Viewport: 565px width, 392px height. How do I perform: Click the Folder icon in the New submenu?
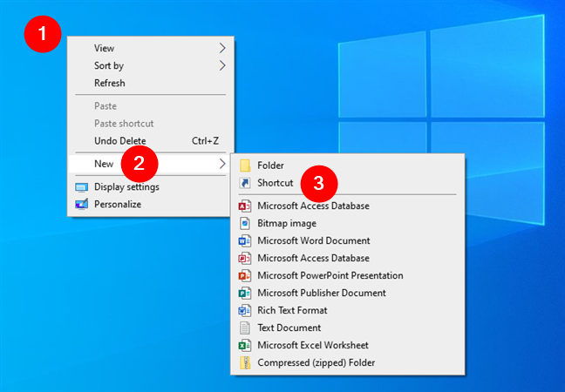[245, 166]
